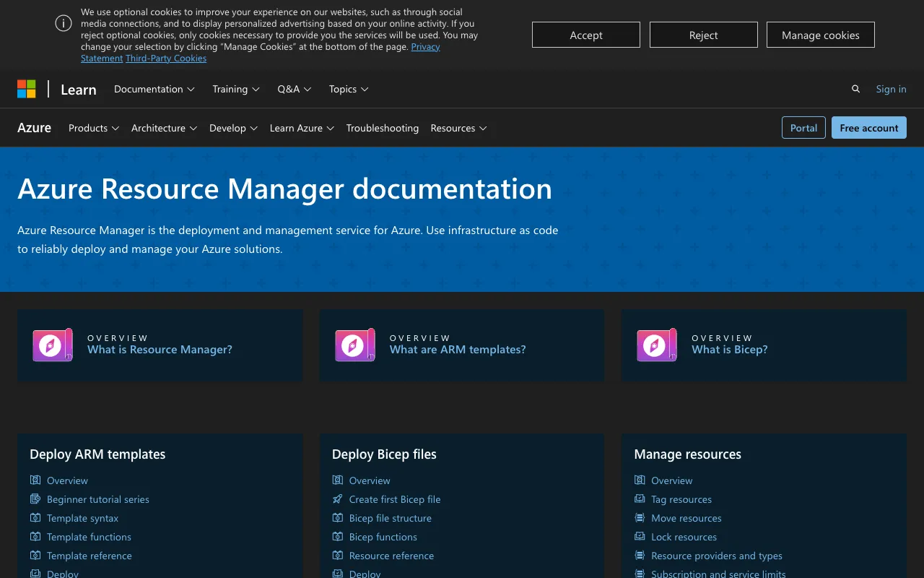Switch to the Troubleshooting menu item
924x578 pixels.
click(x=383, y=128)
